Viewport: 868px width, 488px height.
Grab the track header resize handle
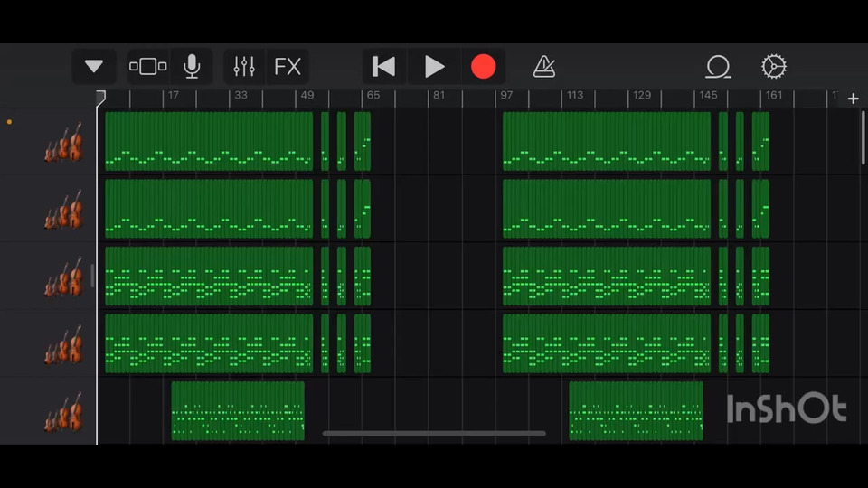click(92, 277)
